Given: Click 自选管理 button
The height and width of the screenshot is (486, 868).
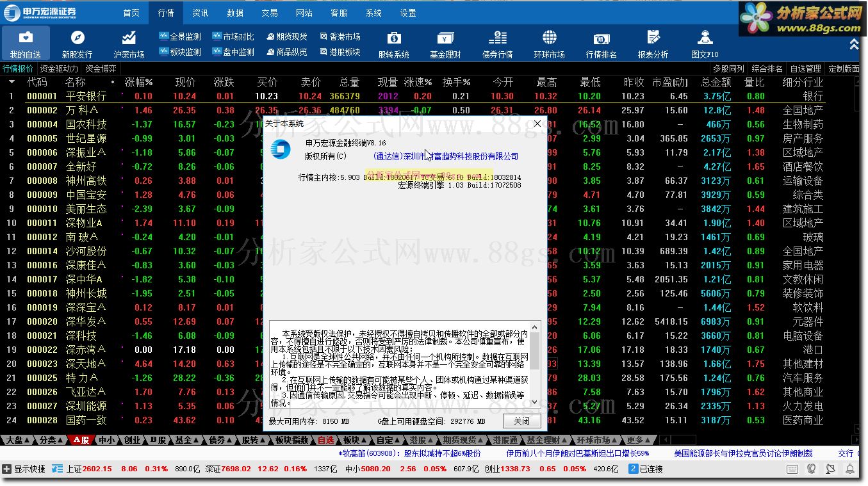Looking at the screenshot, I should (806, 69).
